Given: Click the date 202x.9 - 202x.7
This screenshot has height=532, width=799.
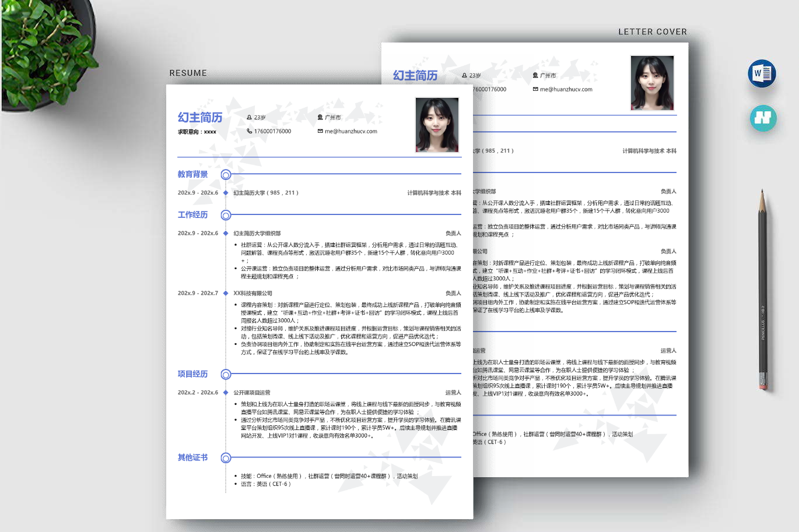Looking at the screenshot, I should [x=198, y=293].
